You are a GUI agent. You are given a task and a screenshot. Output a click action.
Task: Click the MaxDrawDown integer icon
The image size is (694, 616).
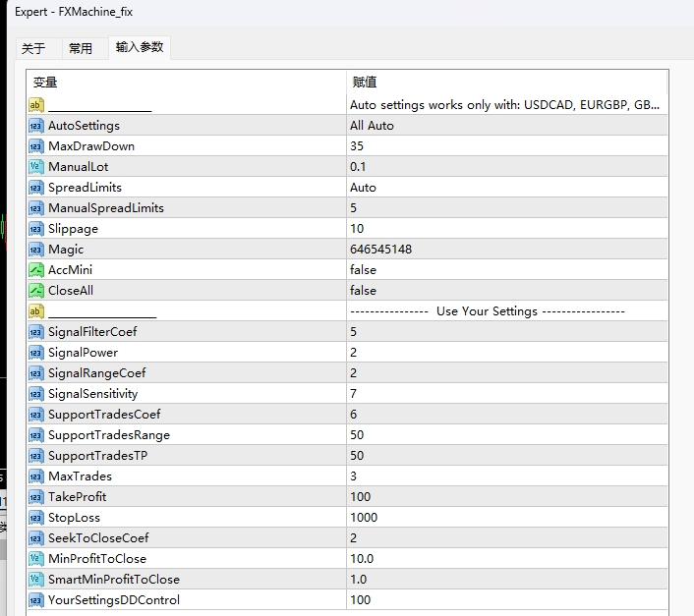(x=36, y=146)
